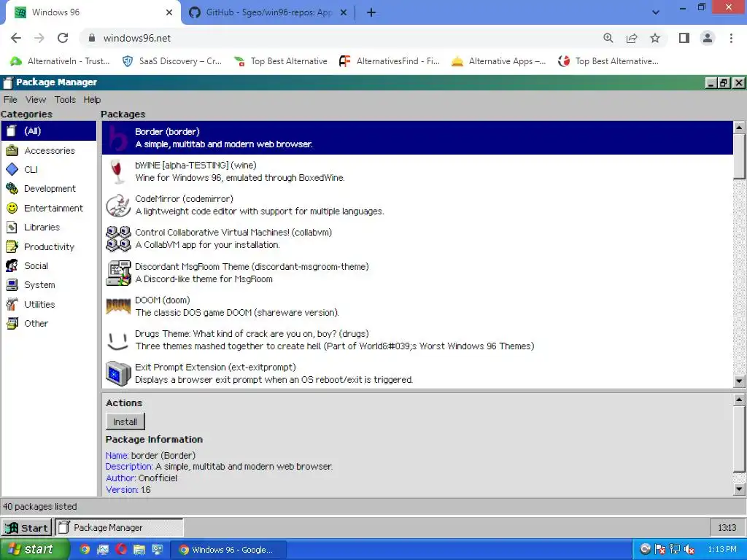Click the Package Manager title bar icon

(7, 82)
